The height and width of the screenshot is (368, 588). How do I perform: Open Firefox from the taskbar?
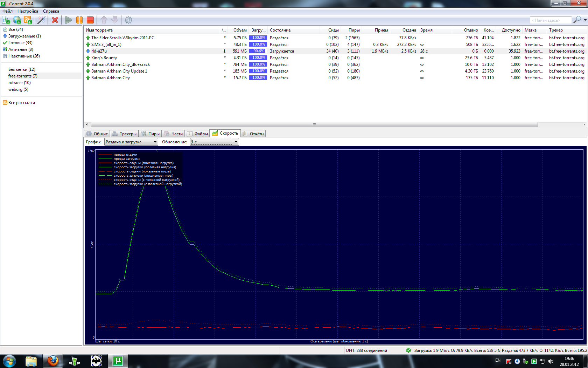pos(53,361)
